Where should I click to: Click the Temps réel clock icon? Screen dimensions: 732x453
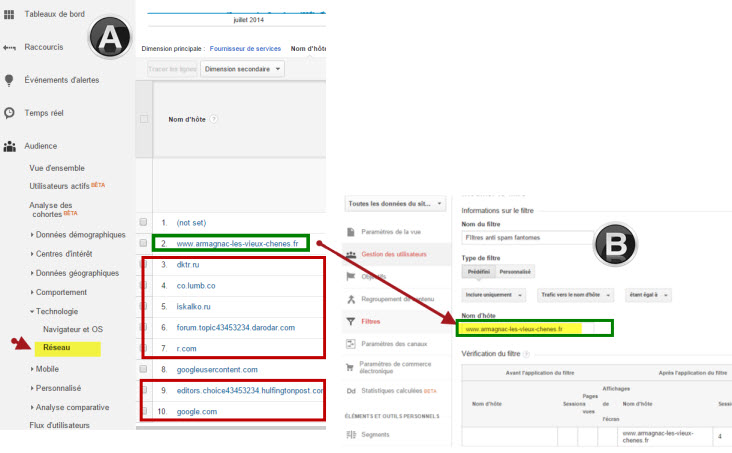[9, 113]
